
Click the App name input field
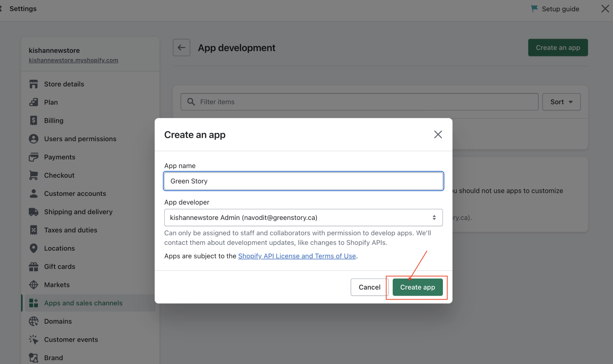click(x=303, y=181)
